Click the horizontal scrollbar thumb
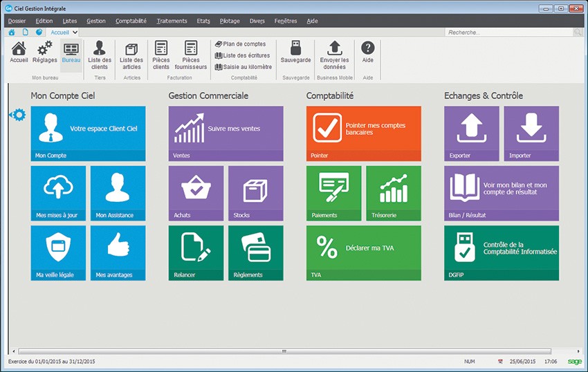 [284, 351]
